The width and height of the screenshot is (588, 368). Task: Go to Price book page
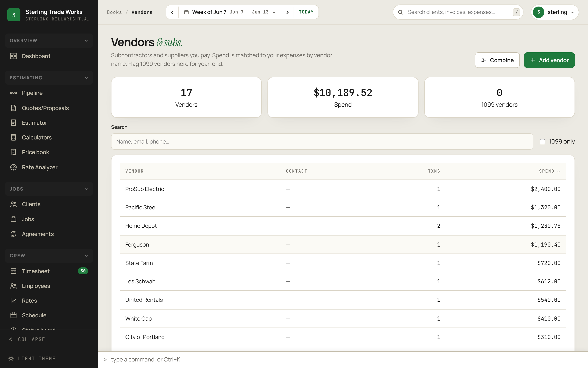coord(49,152)
